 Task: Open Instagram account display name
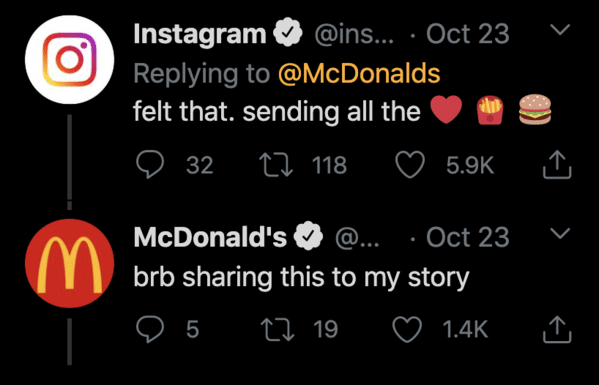(200, 34)
